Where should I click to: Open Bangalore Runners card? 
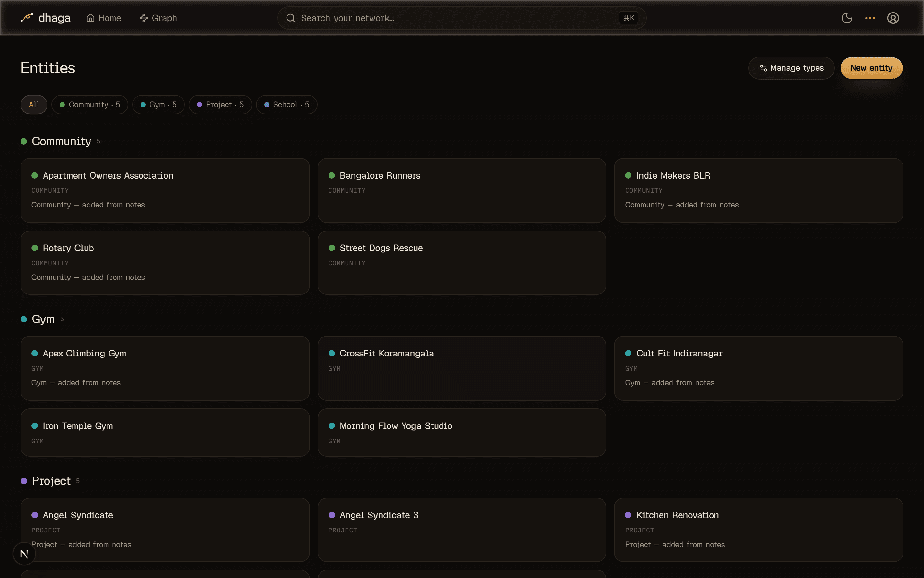[462, 190]
